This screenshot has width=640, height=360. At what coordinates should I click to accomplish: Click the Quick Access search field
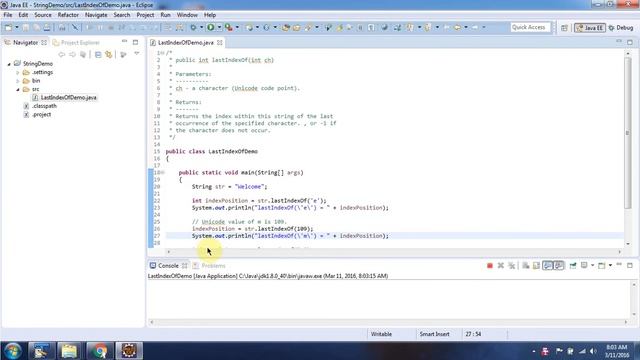click(530, 27)
